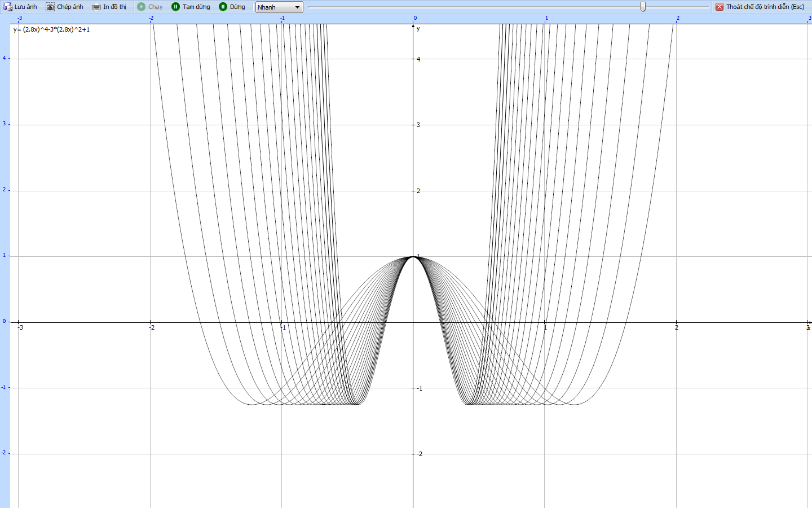Click Thoát chế độ trình diễn (Esc) text
The height and width of the screenshot is (508, 812).
(x=765, y=7)
